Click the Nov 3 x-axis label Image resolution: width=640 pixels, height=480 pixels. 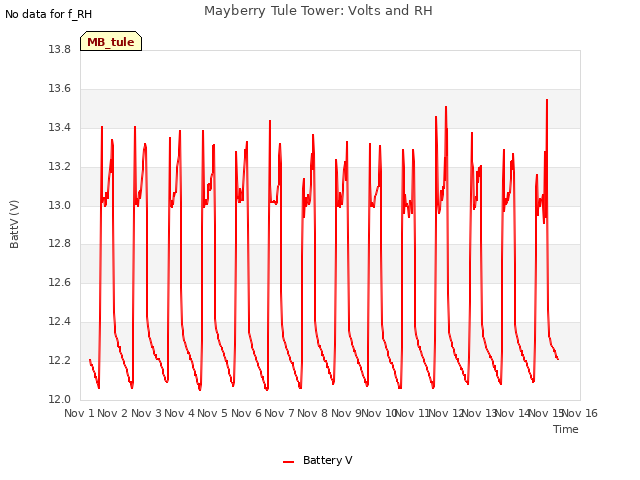tap(146, 413)
